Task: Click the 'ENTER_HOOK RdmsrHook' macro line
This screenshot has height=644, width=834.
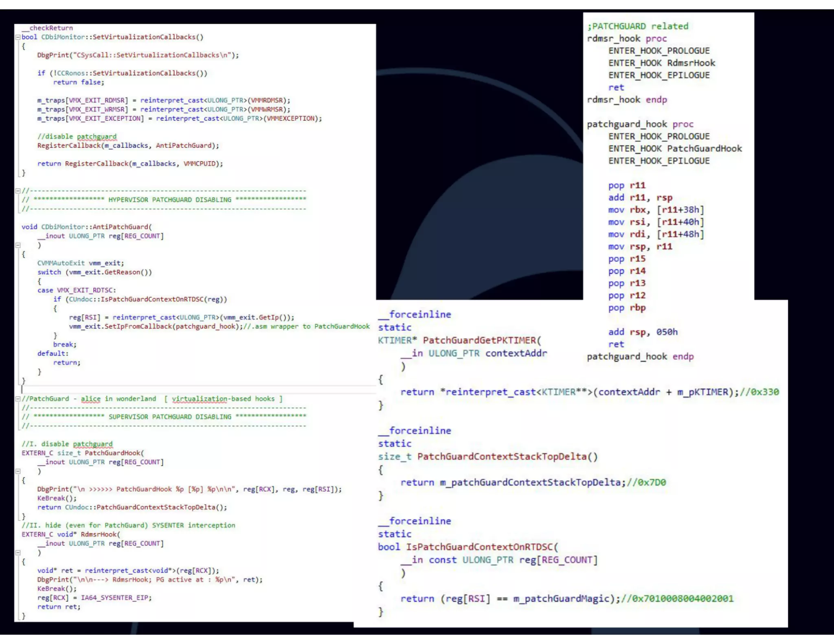Action: click(662, 63)
